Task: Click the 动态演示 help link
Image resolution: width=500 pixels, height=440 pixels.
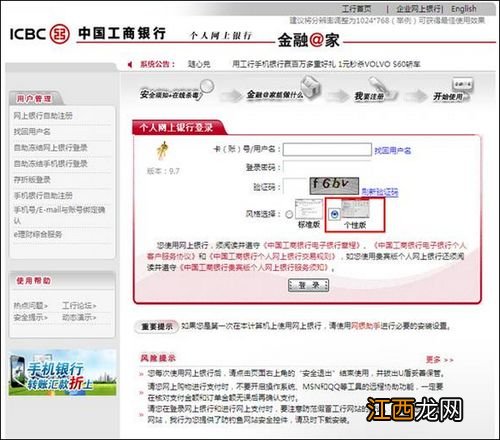Action: [79, 317]
